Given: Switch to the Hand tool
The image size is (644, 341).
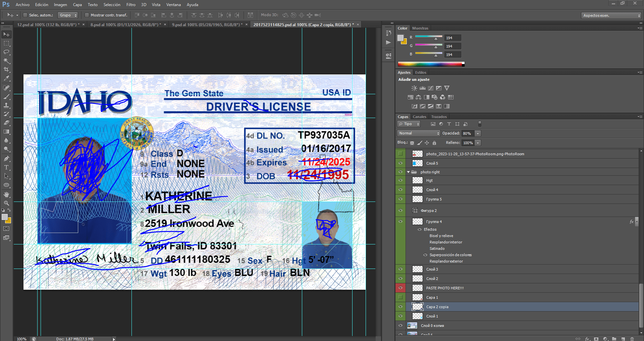Looking at the screenshot, I should click(x=6, y=194).
